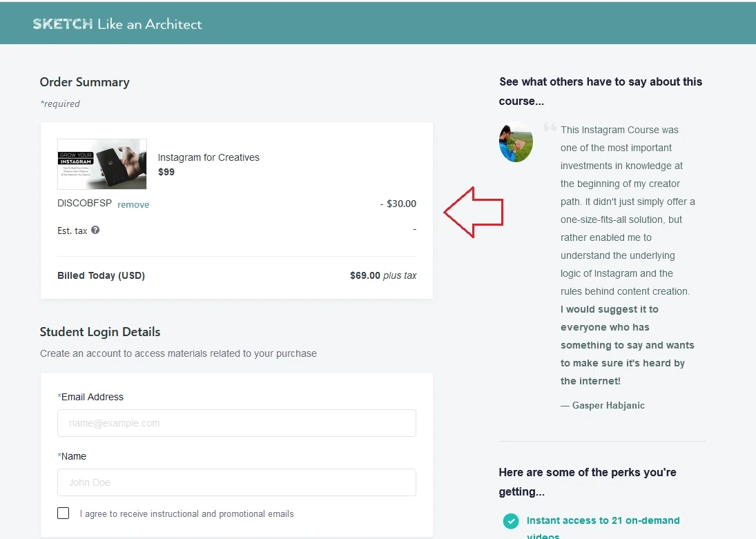
Task: Click the 'Order Summary' heading
Action: click(x=85, y=82)
